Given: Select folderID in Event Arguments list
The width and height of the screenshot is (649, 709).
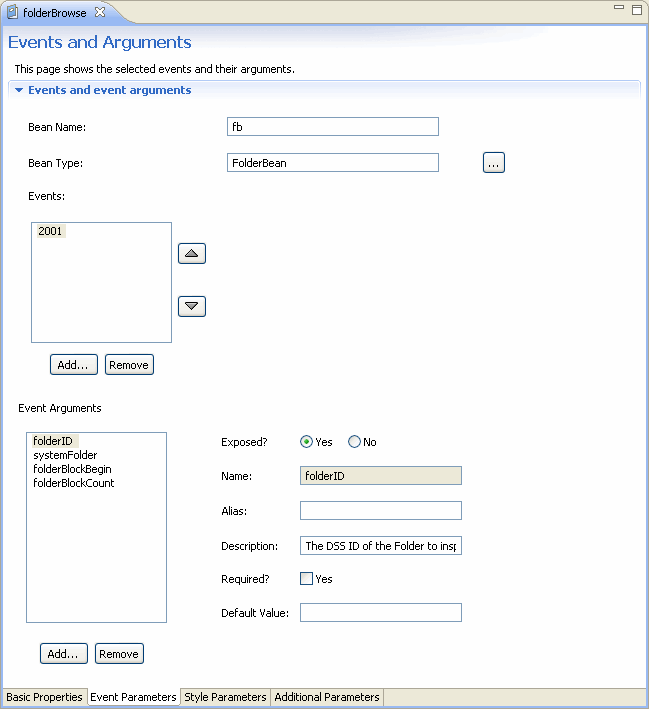Looking at the screenshot, I should [x=53, y=441].
